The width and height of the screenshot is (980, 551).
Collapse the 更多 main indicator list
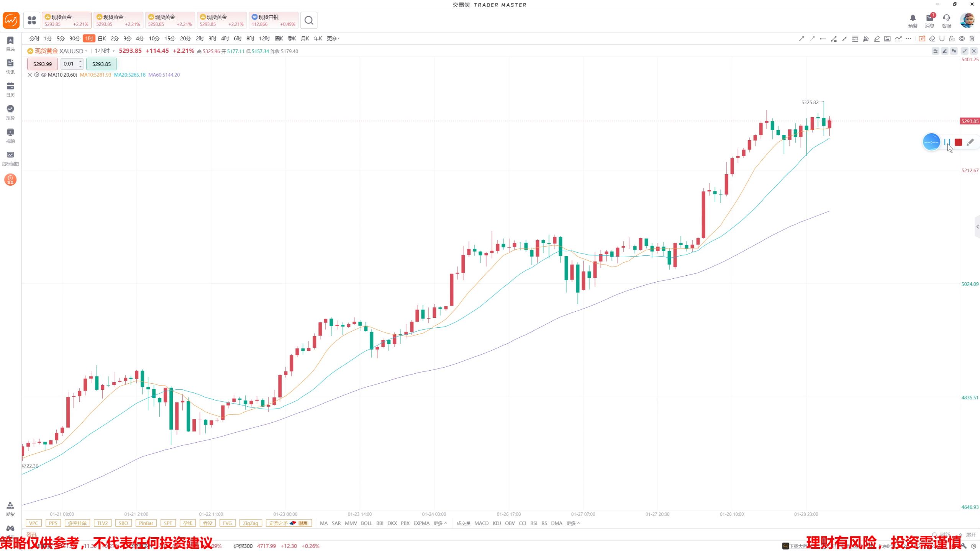pyautogui.click(x=440, y=523)
